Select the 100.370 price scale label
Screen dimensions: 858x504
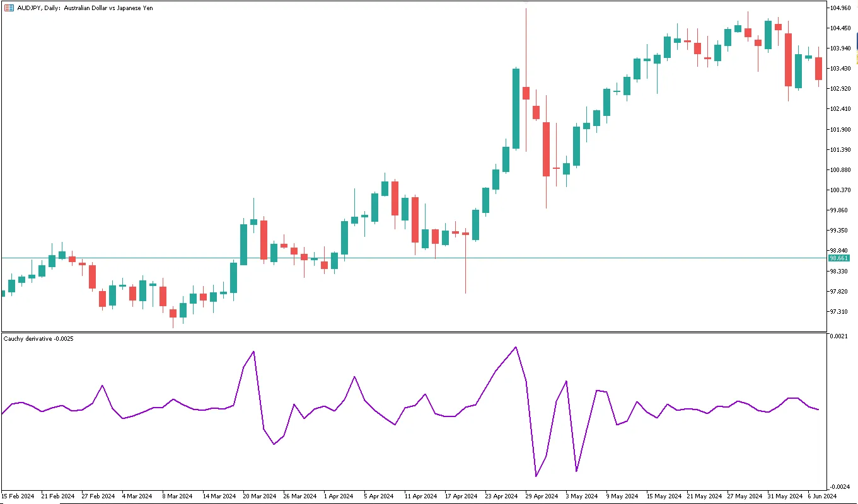tap(841, 190)
